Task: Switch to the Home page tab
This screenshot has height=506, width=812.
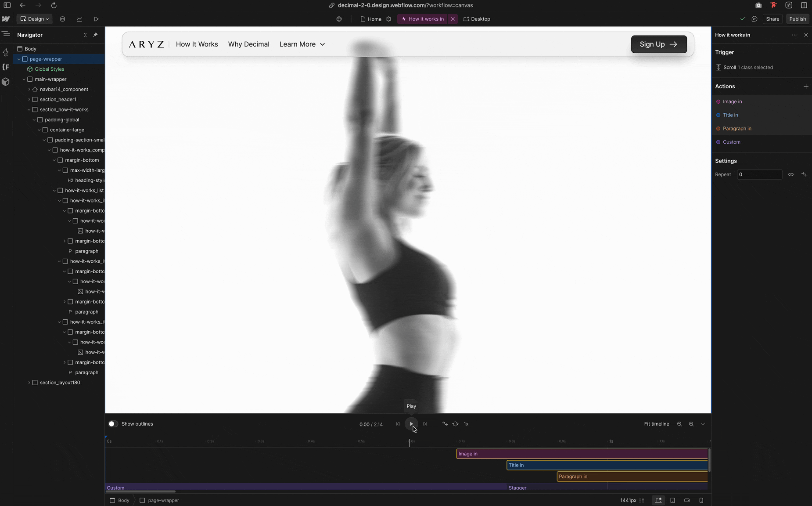Action: point(371,19)
